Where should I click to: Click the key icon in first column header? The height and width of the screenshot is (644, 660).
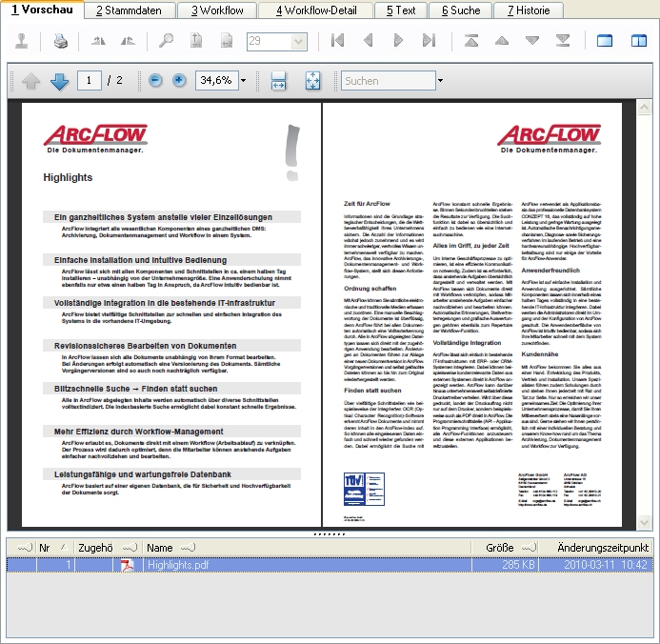(25, 548)
